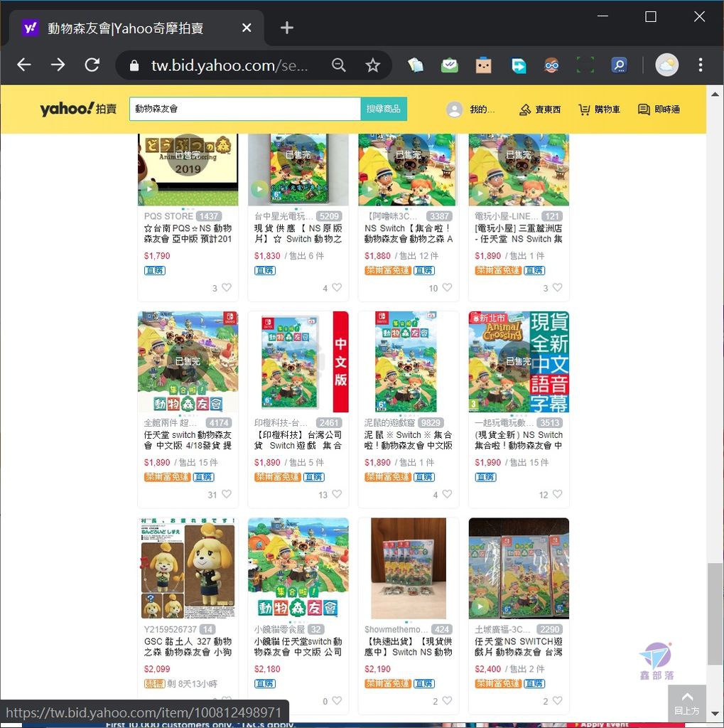Screen dimensions: 724x728
Task: Open 印橙科技 中文版 game thumbnail
Action: click(298, 362)
